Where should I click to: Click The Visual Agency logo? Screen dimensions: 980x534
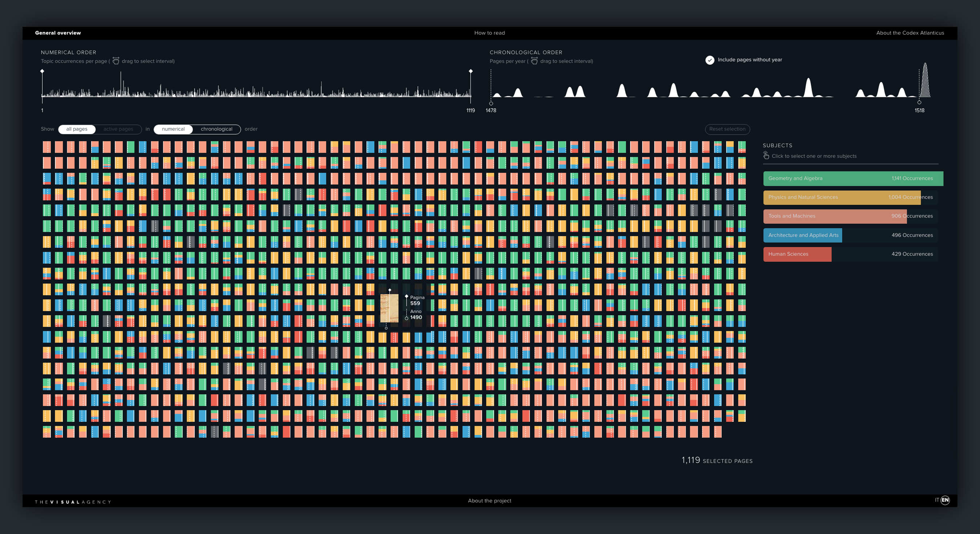[73, 501]
